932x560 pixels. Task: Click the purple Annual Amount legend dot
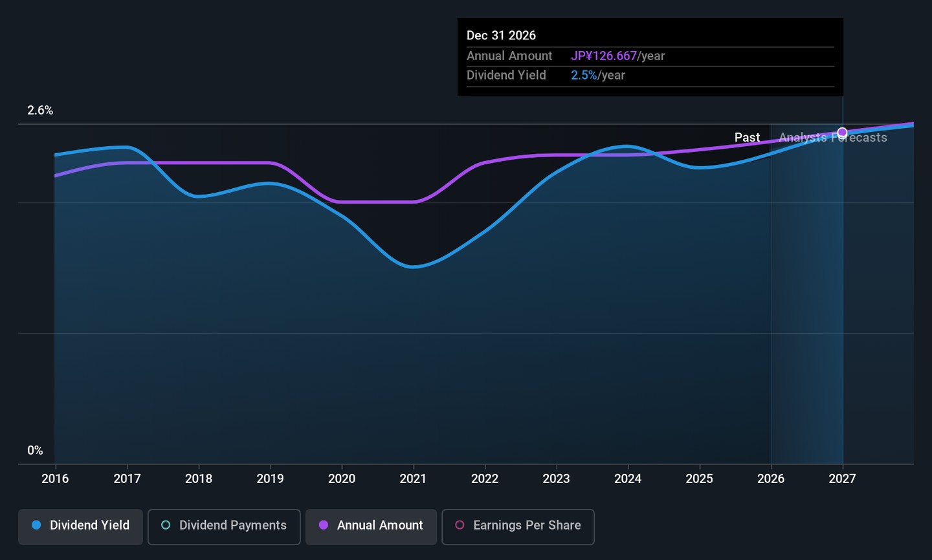coord(324,525)
